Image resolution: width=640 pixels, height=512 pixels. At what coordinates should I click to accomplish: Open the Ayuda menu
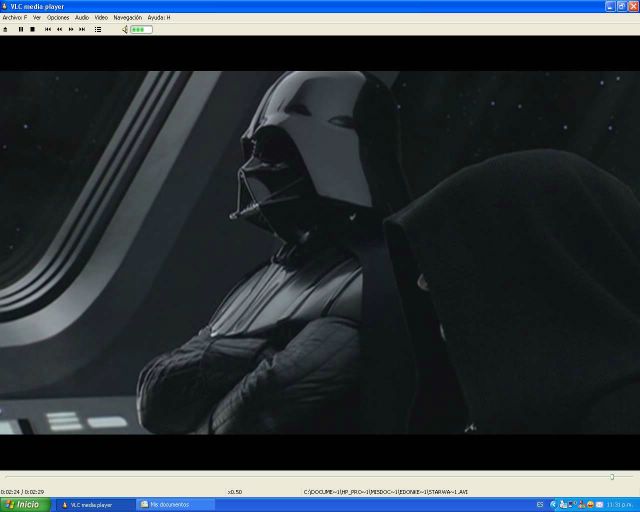point(159,18)
